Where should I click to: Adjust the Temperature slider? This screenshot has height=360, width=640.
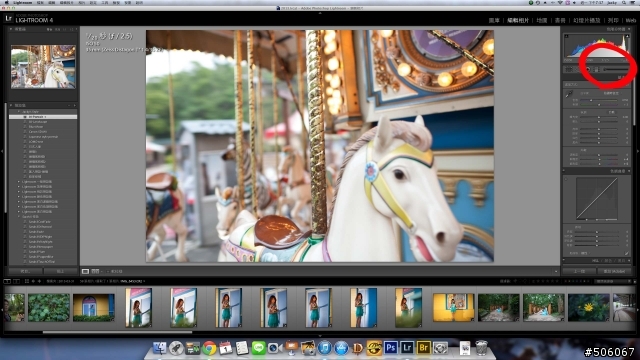pos(599,100)
